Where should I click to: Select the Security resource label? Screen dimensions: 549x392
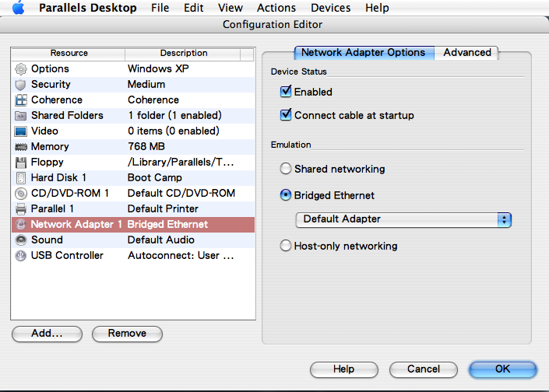pos(51,85)
